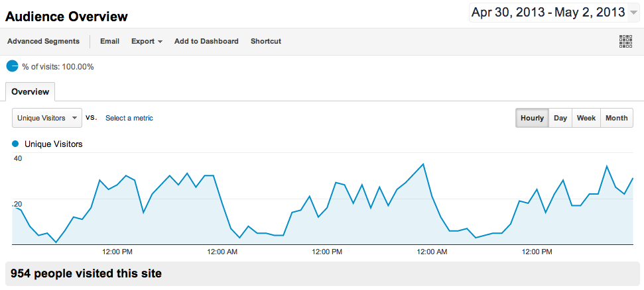Open the Unique Visitors metric dropdown

coord(47,118)
